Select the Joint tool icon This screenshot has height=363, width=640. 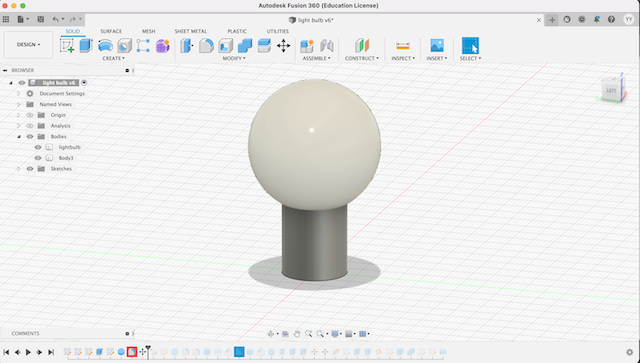coord(327,45)
